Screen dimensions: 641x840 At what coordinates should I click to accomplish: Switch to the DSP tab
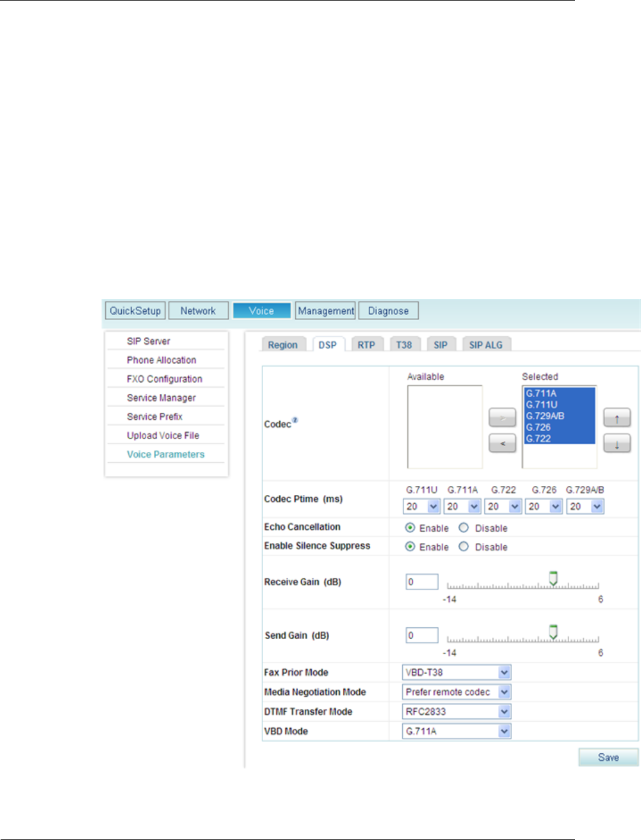point(327,345)
